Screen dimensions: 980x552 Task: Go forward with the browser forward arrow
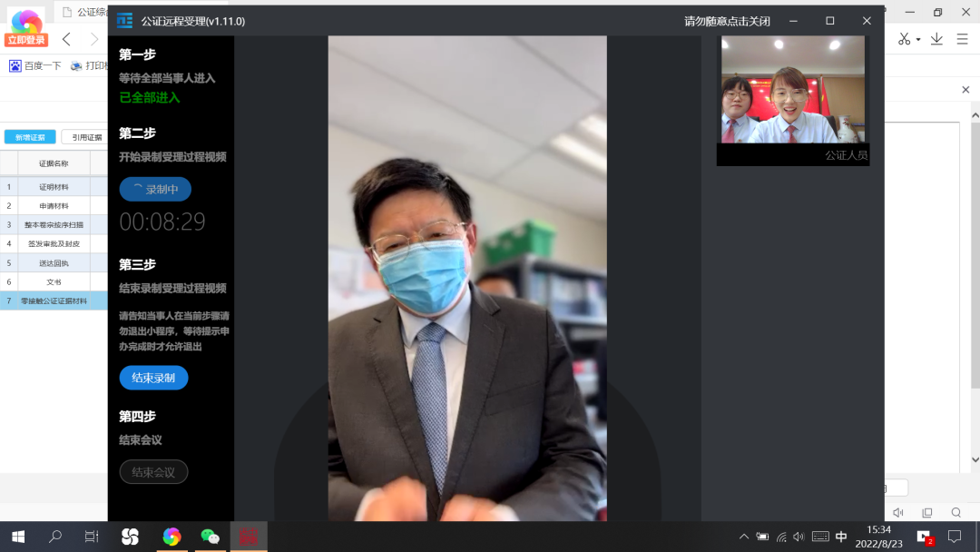click(x=93, y=39)
